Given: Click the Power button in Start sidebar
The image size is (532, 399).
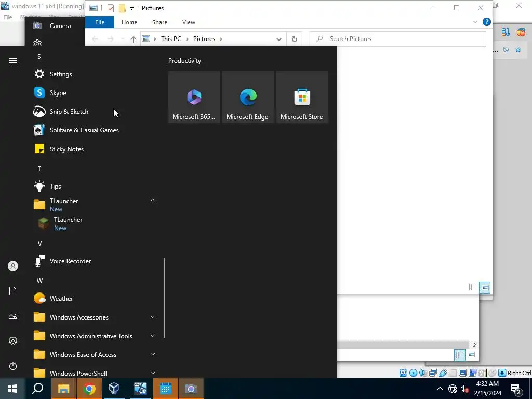Looking at the screenshot, I should pos(13,366).
